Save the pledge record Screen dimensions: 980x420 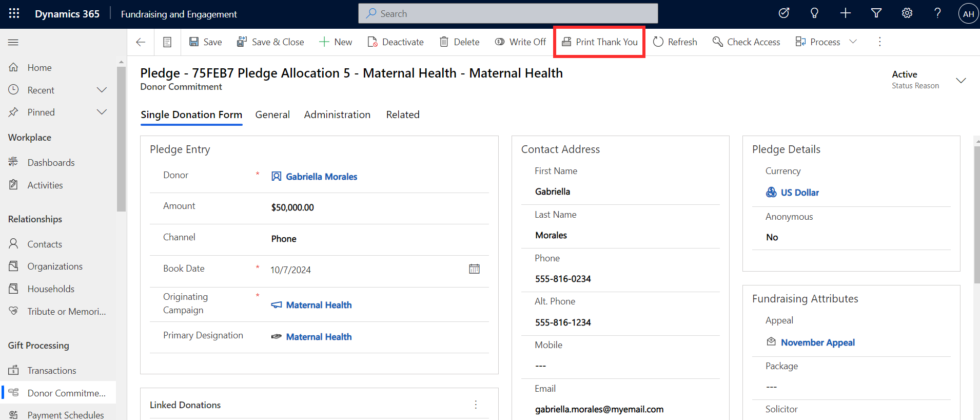(x=205, y=42)
